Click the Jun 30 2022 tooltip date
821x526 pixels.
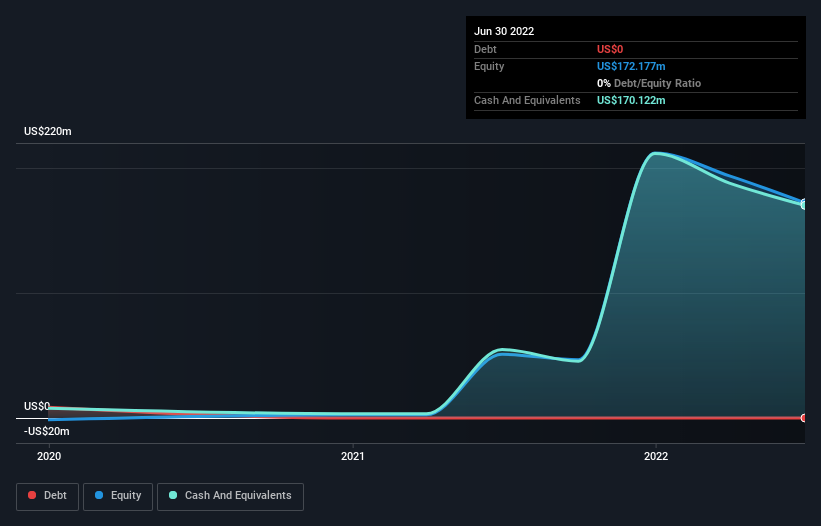coord(504,31)
